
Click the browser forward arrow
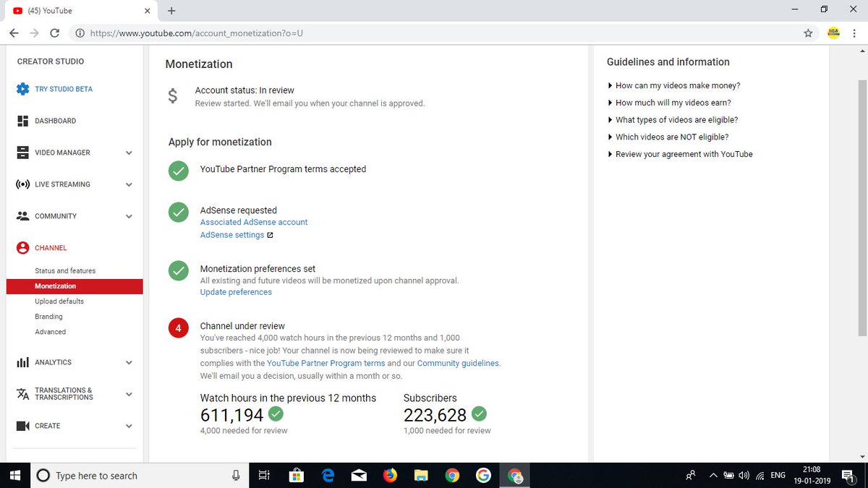pos(34,33)
